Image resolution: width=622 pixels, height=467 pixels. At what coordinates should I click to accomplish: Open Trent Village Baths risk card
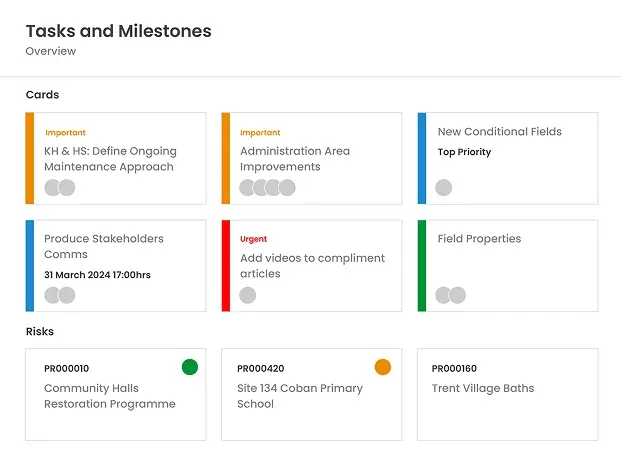click(483, 388)
